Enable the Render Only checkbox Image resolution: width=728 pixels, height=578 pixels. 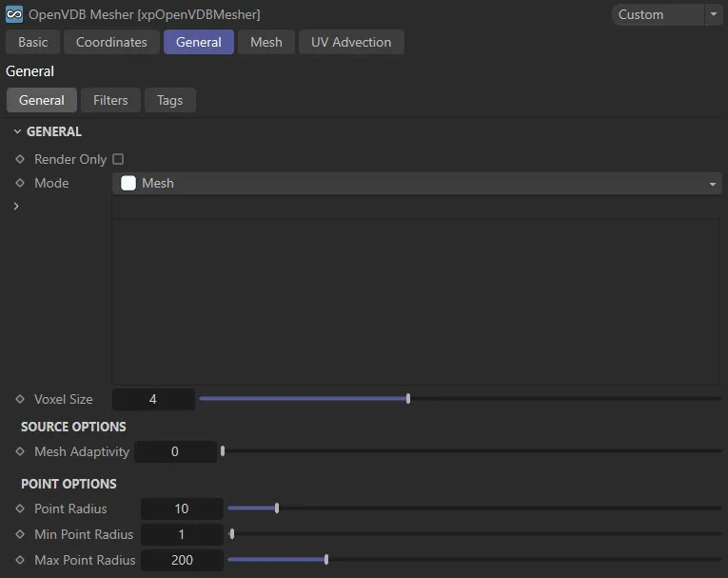pyautogui.click(x=118, y=159)
